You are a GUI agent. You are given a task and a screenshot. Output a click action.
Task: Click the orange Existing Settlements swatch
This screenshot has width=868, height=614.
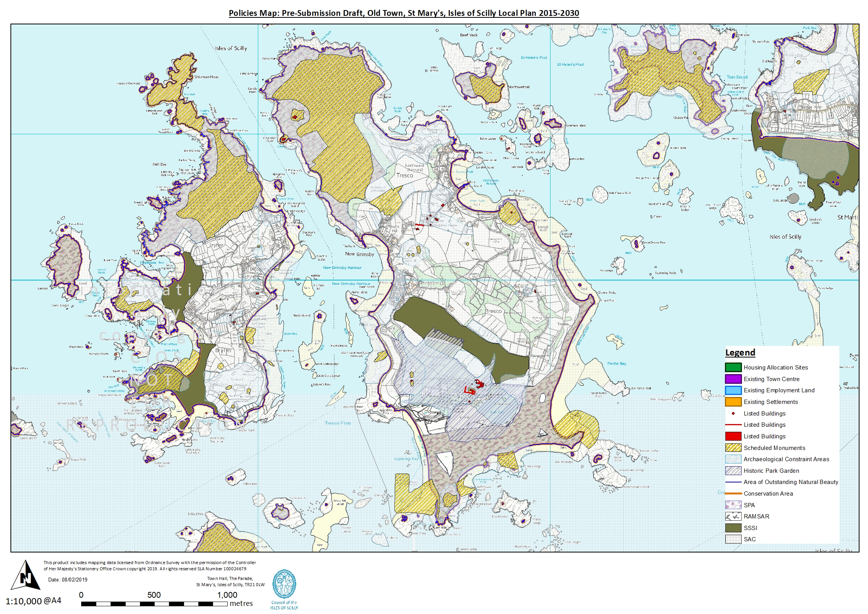tap(733, 402)
